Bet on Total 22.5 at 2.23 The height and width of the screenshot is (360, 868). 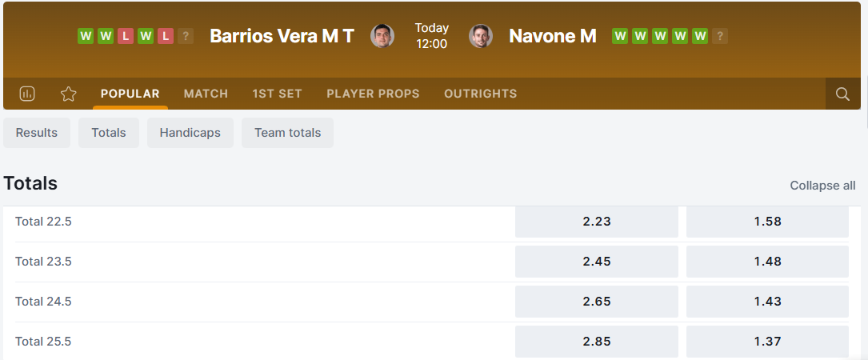pyautogui.click(x=596, y=222)
